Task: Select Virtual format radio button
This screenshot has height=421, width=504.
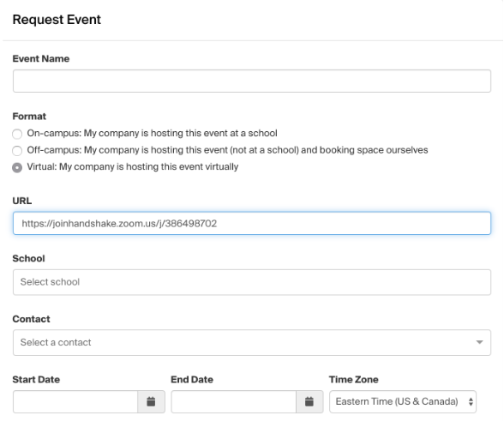Action: tap(17, 167)
